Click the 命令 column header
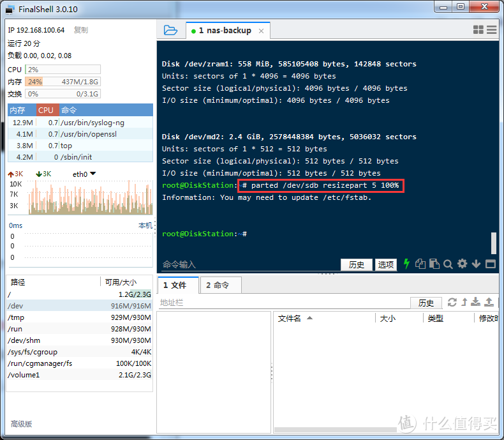The image size is (504, 440). [x=106, y=110]
